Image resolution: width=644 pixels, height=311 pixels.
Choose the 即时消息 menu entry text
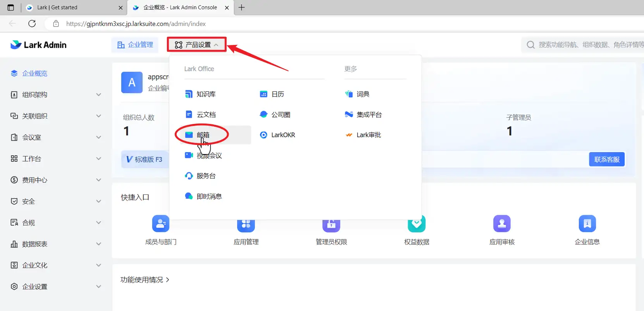coord(209,196)
